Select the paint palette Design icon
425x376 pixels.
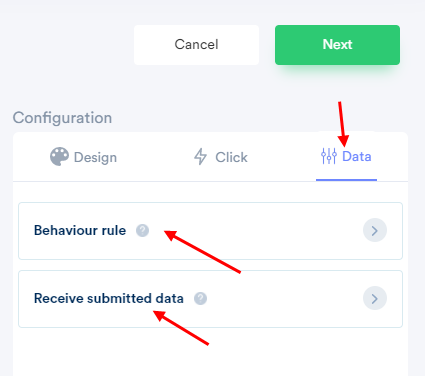click(x=59, y=157)
